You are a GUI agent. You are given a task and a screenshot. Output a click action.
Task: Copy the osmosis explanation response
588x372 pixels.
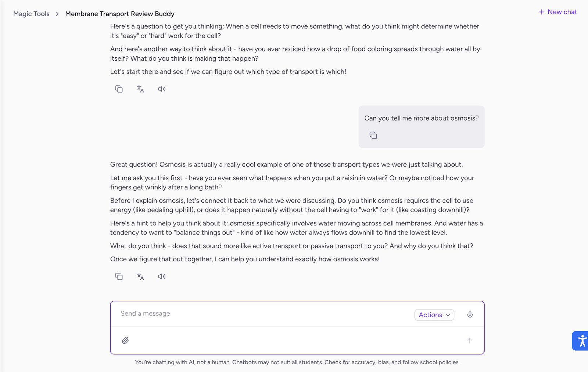pos(119,276)
